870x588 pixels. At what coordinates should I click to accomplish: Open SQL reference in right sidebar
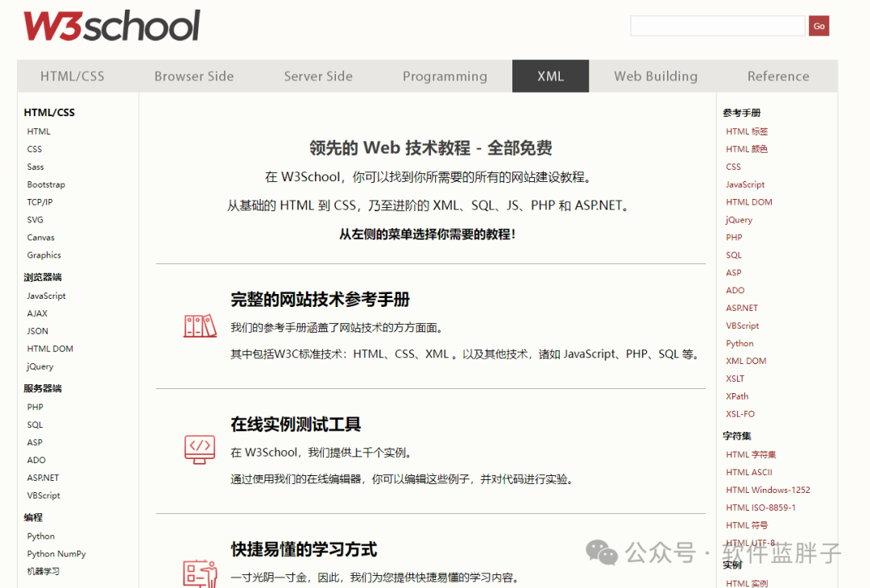pos(734,255)
